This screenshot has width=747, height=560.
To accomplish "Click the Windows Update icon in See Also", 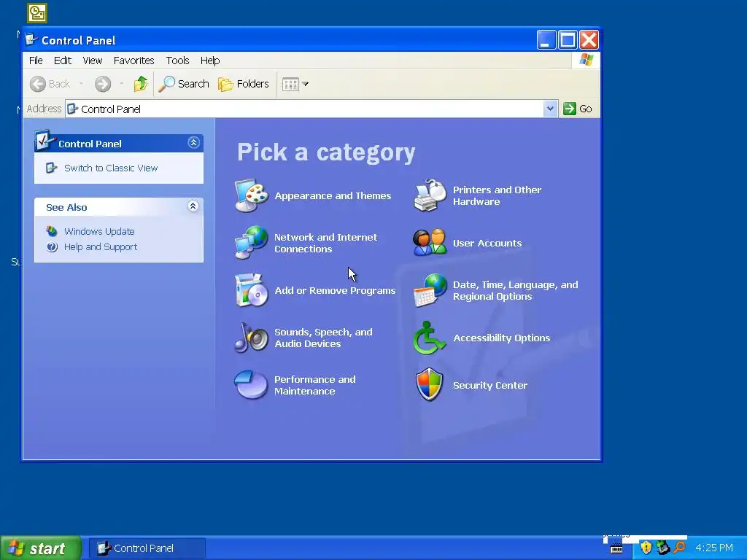I will (x=52, y=231).
